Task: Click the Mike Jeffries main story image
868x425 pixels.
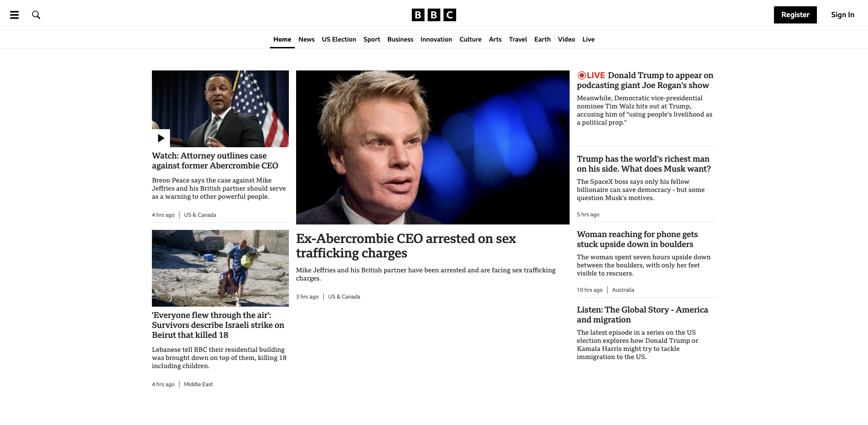Action: [433, 147]
